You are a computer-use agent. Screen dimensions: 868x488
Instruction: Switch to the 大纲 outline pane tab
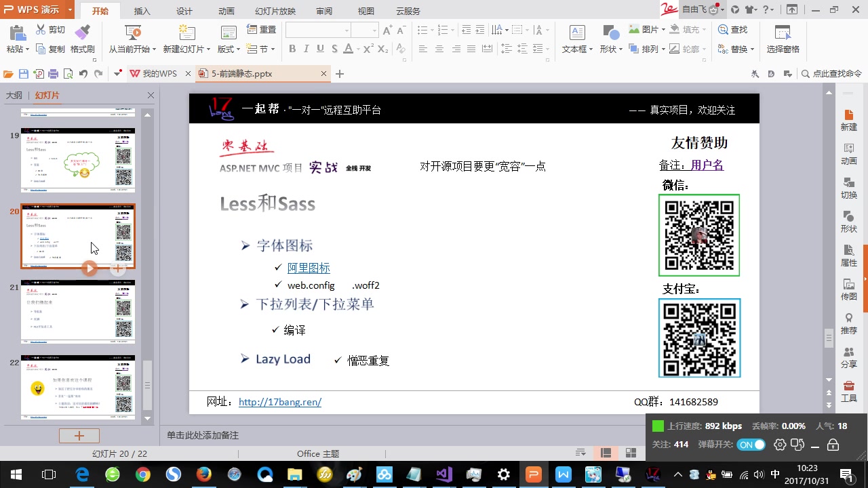point(14,96)
